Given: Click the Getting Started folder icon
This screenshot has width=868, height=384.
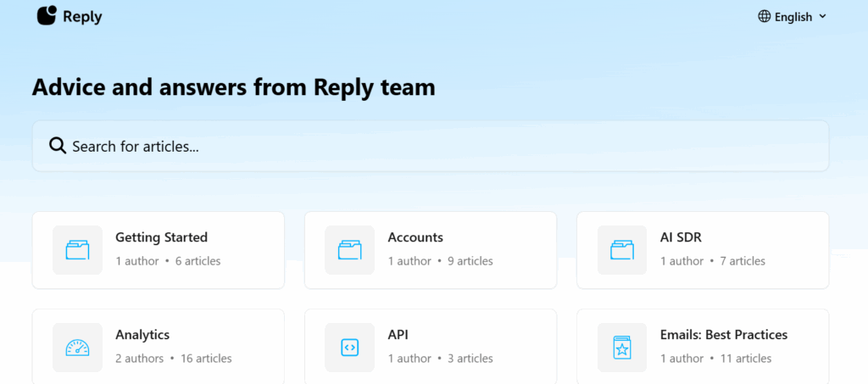Looking at the screenshot, I should click(77, 250).
